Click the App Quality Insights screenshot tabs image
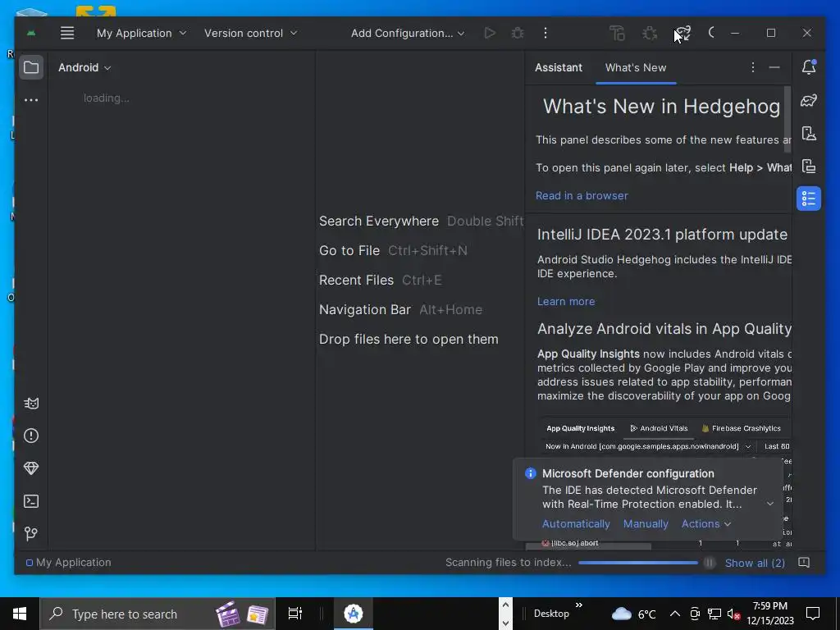This screenshot has height=630, width=840. point(664,428)
